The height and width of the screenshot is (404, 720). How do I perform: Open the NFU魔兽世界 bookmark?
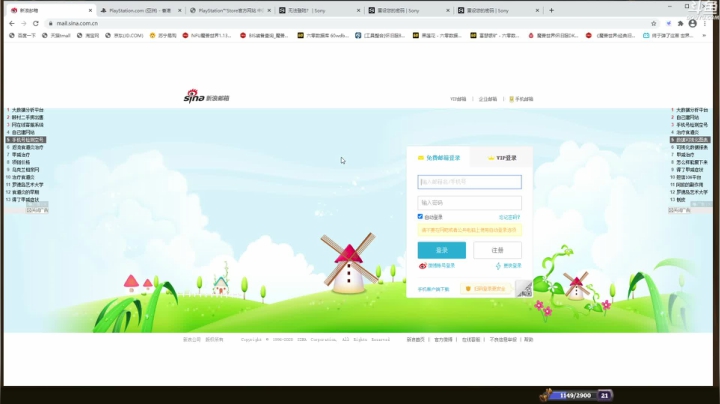[207, 35]
